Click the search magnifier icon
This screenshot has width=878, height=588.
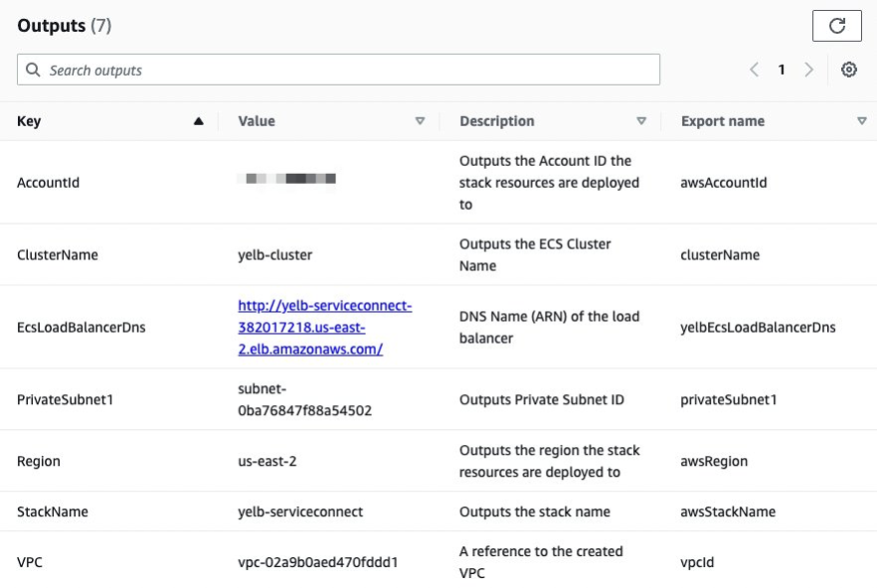click(x=33, y=69)
